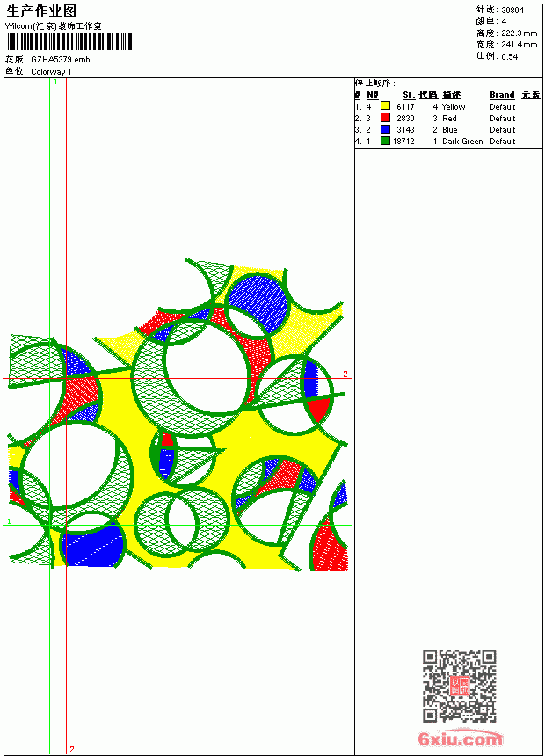Click the stitch count value 30804
This screenshot has height=756, width=545.
click(512, 11)
